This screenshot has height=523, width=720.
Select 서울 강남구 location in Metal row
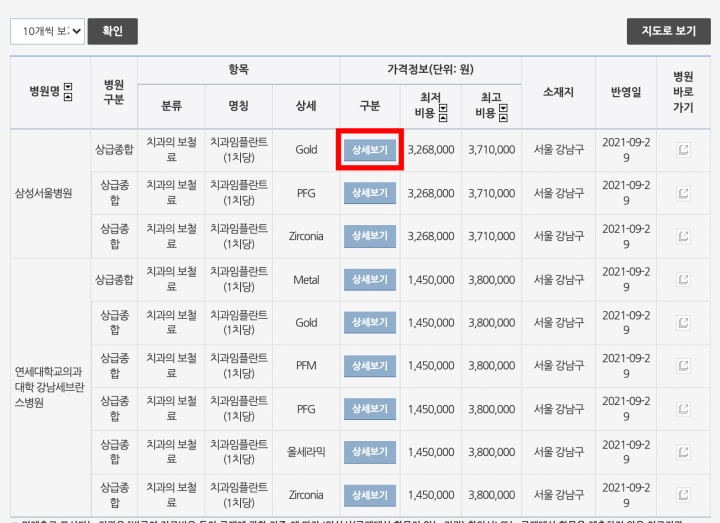point(558,280)
